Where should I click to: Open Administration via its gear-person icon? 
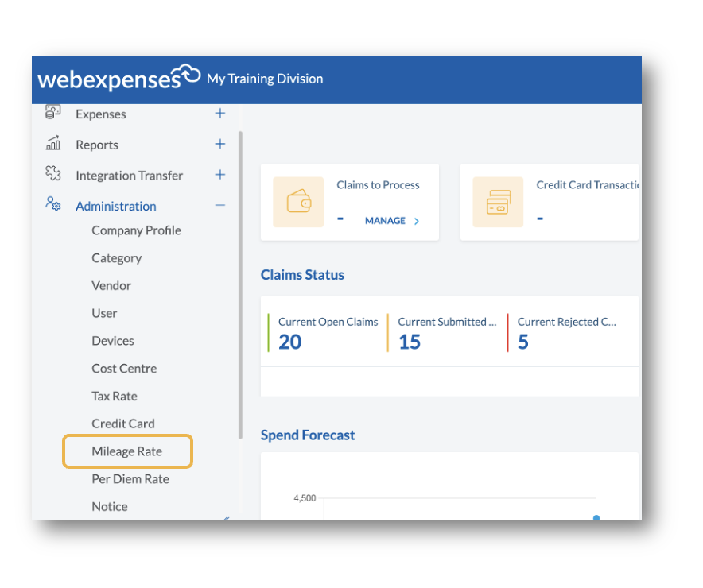pos(52,205)
